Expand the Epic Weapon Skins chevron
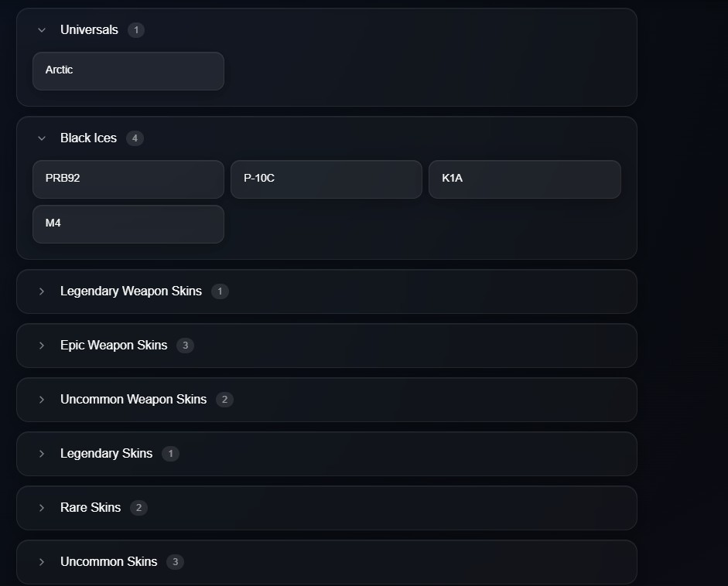The height and width of the screenshot is (586, 728). 42,346
